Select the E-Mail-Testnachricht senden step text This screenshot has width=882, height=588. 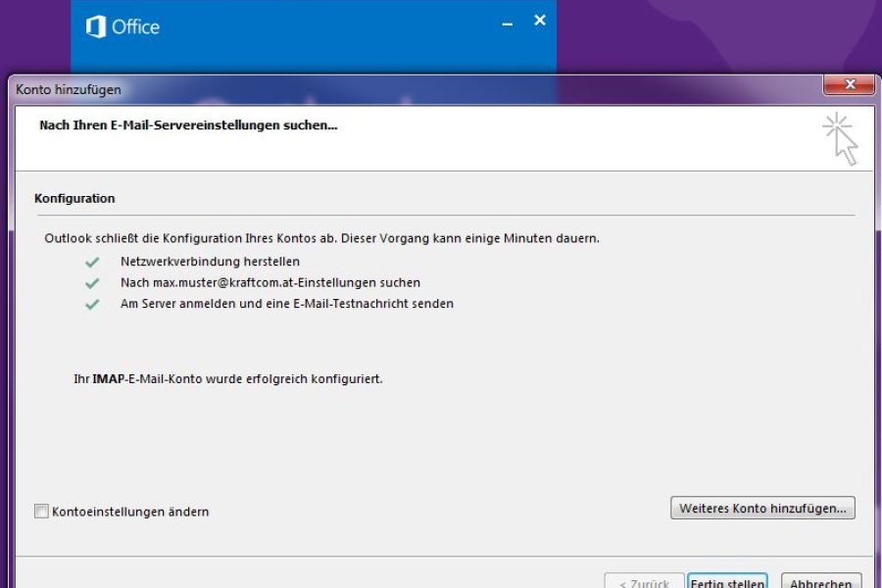[x=287, y=303]
